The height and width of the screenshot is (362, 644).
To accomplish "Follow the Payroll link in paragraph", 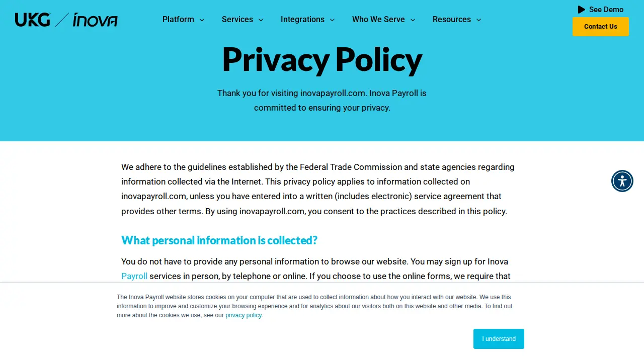I will point(134,276).
